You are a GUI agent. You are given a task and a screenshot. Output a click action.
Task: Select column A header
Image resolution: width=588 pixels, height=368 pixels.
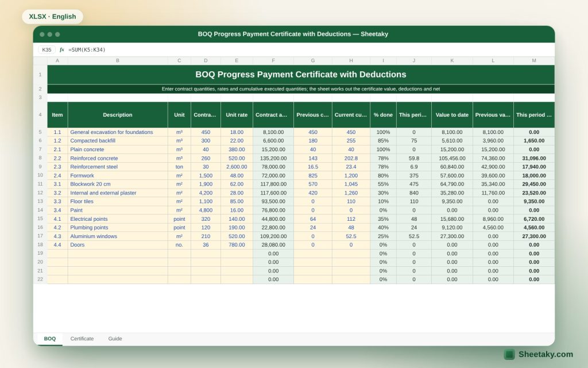tap(57, 60)
